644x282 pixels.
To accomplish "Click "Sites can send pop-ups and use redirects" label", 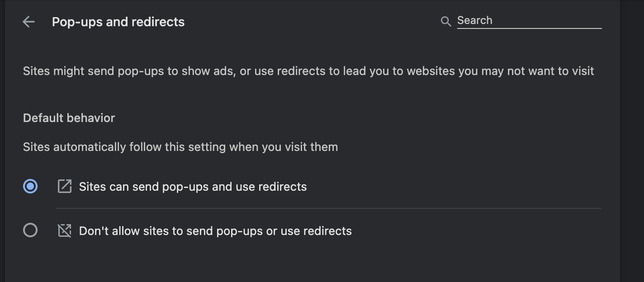I will coord(193,187).
